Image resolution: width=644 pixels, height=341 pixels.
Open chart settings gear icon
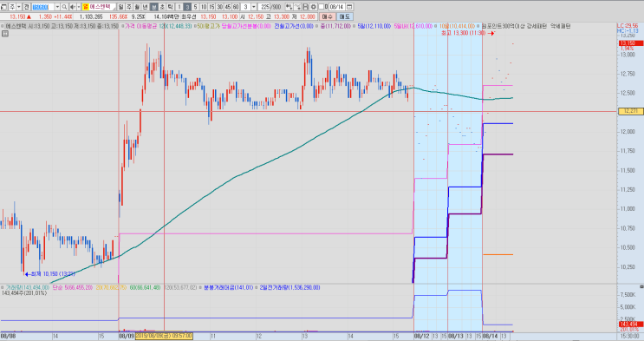[x=314, y=7]
